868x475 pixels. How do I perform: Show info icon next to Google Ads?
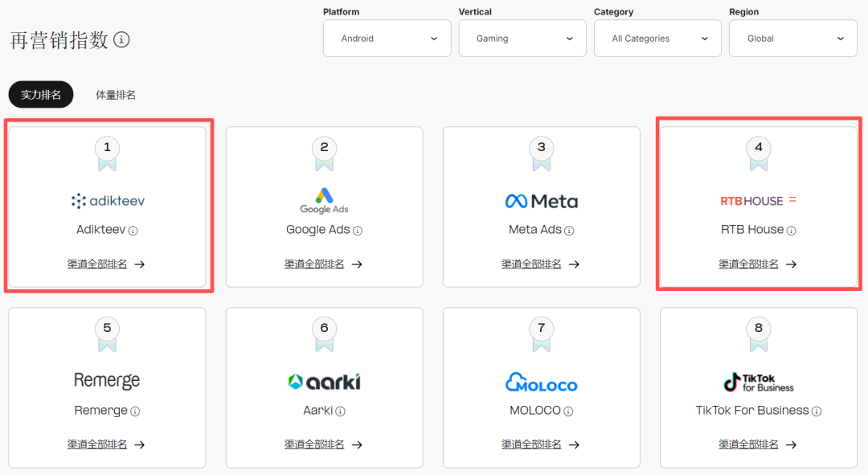(358, 231)
